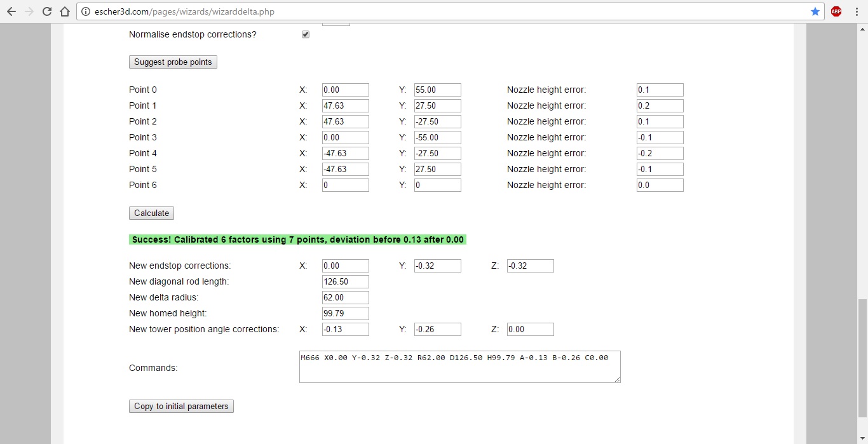Viewport: 868px width, 444px height.
Task: Reload the page with the refresh icon
Action: [x=47, y=11]
